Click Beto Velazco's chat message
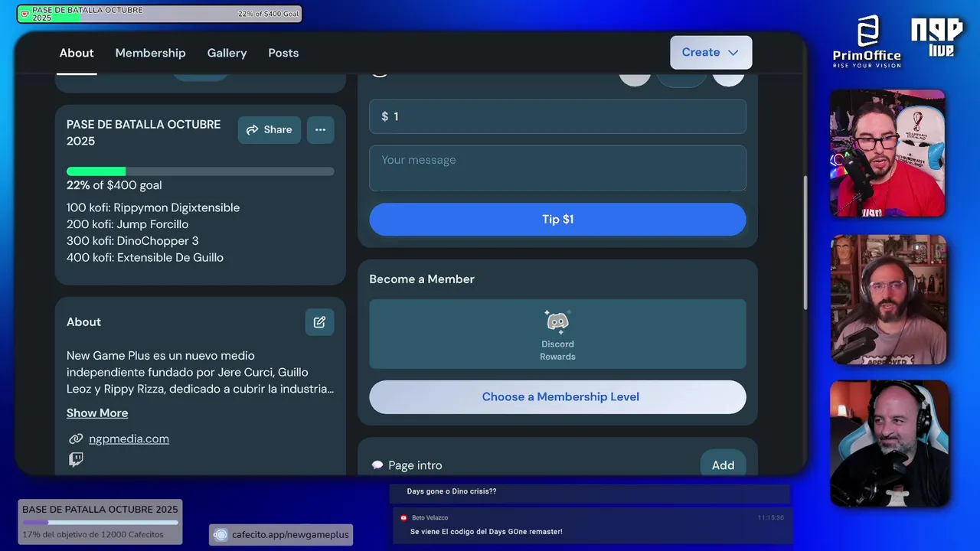 pyautogui.click(x=486, y=532)
